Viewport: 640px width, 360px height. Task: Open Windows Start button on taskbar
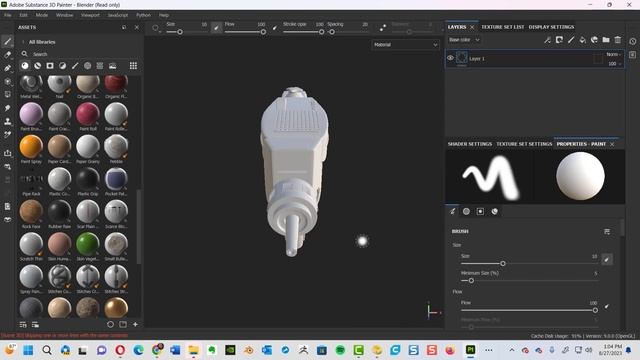[x=28, y=350]
